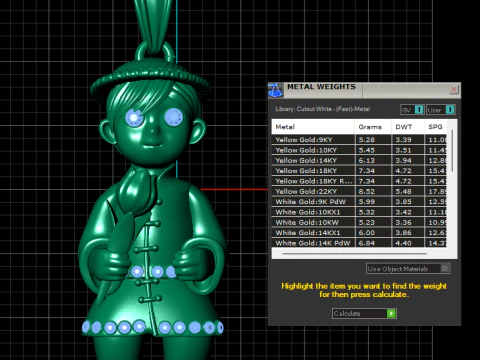Select the Yellow Gold:14KY row
Image resolution: width=480 pixels, height=360 pixels.
pyautogui.click(x=359, y=160)
